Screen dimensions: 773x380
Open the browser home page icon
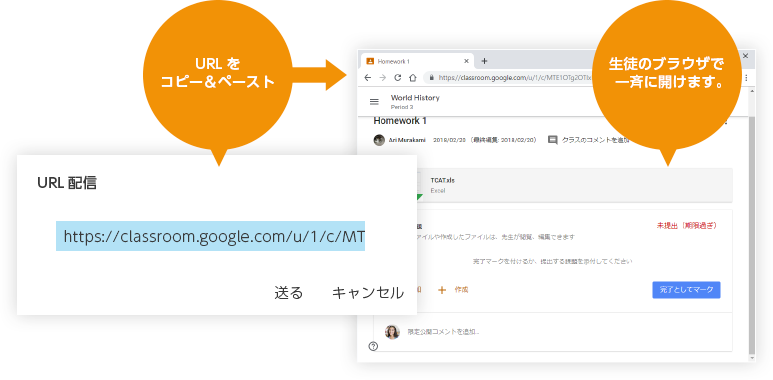[x=413, y=77]
